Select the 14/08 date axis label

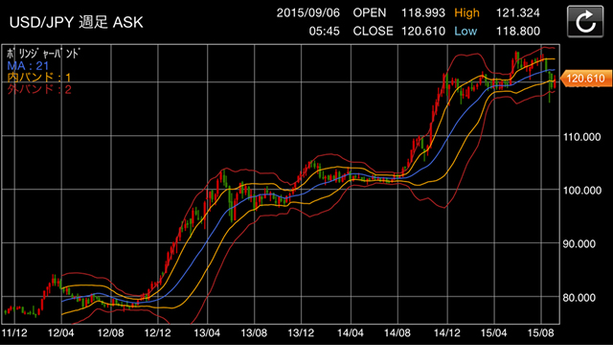tap(397, 333)
